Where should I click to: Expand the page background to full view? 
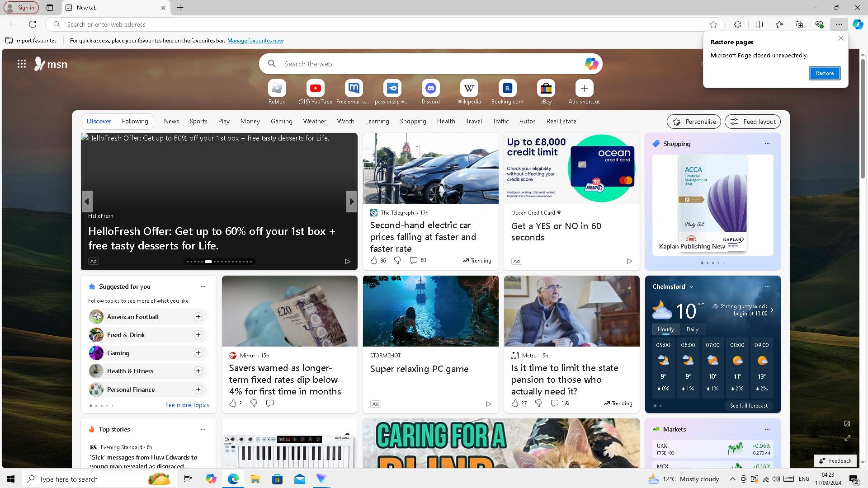point(847,438)
